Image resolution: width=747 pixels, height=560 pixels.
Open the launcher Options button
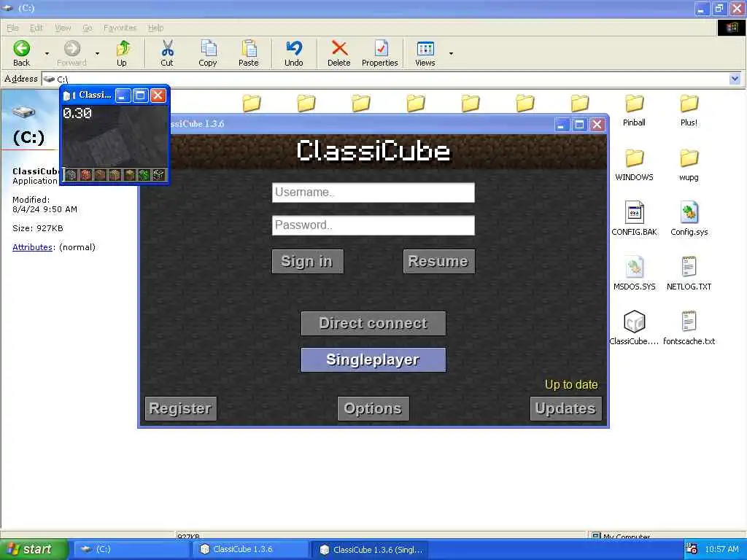pos(373,408)
